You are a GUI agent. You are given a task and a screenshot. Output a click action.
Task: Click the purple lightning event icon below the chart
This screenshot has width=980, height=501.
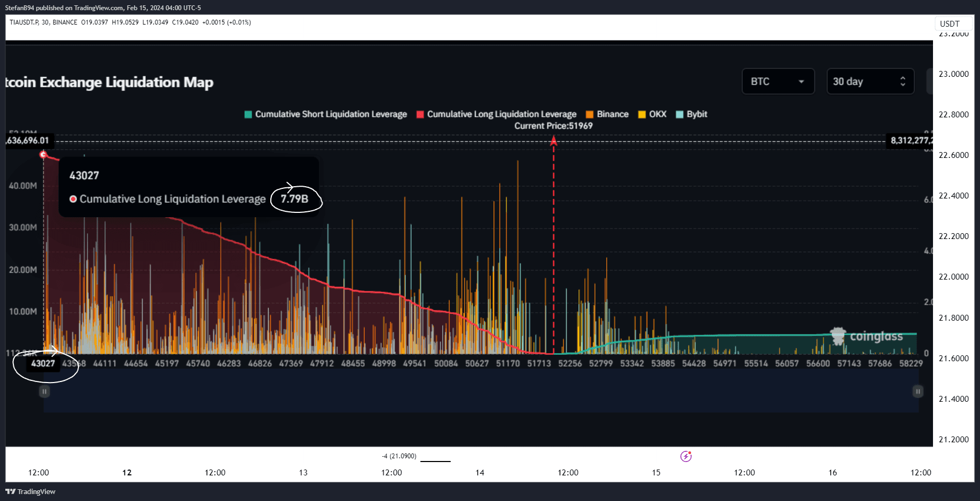[x=686, y=456]
